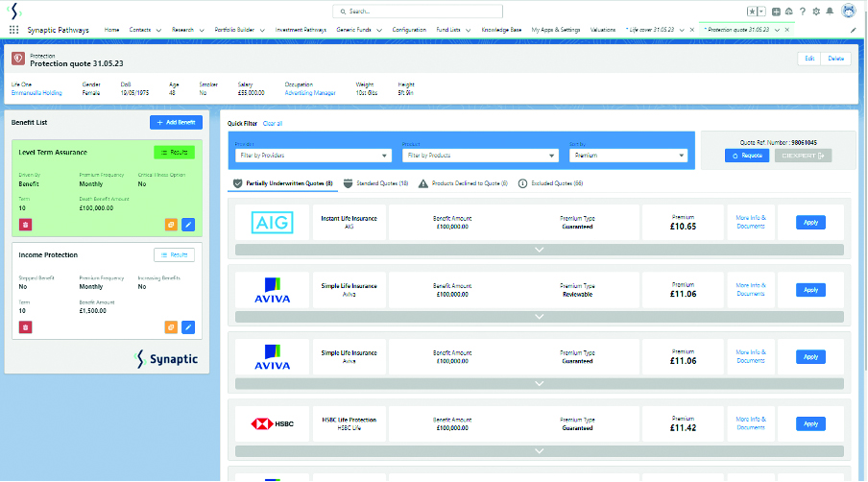Viewport: 868px width, 482px height.
Task: Delete the Income Protection benefit
Action: (x=26, y=327)
